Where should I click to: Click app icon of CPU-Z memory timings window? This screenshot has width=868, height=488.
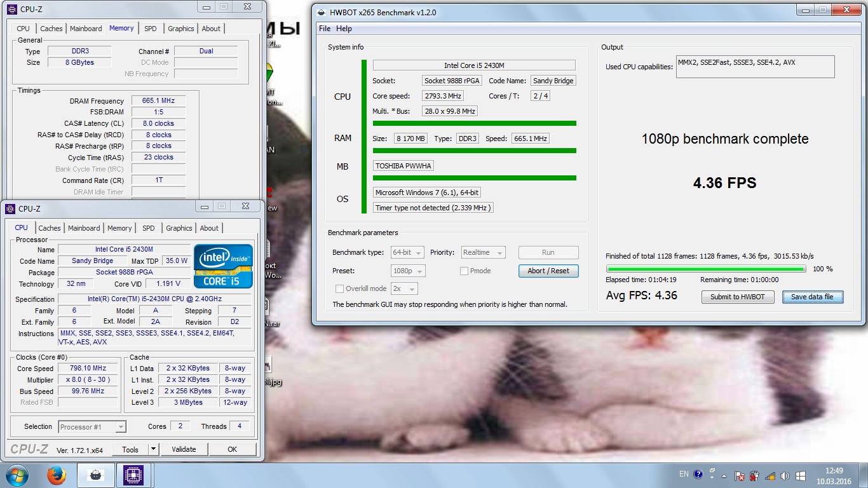[12, 10]
